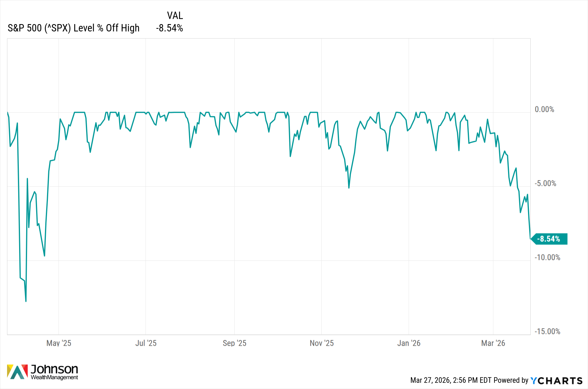The height and width of the screenshot is (389, 588).
Task: Click the Powered by text
Action: 511,380
